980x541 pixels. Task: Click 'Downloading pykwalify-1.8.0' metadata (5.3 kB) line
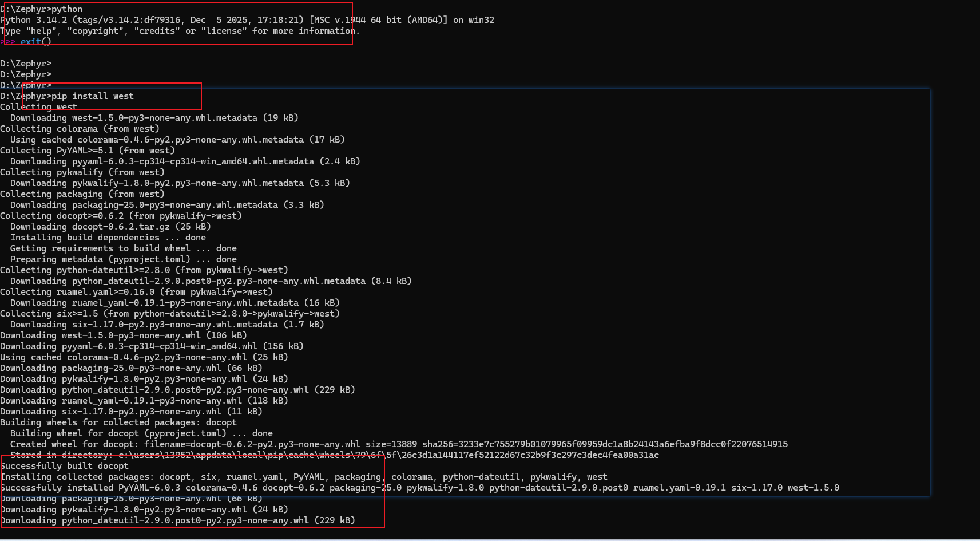(180, 183)
